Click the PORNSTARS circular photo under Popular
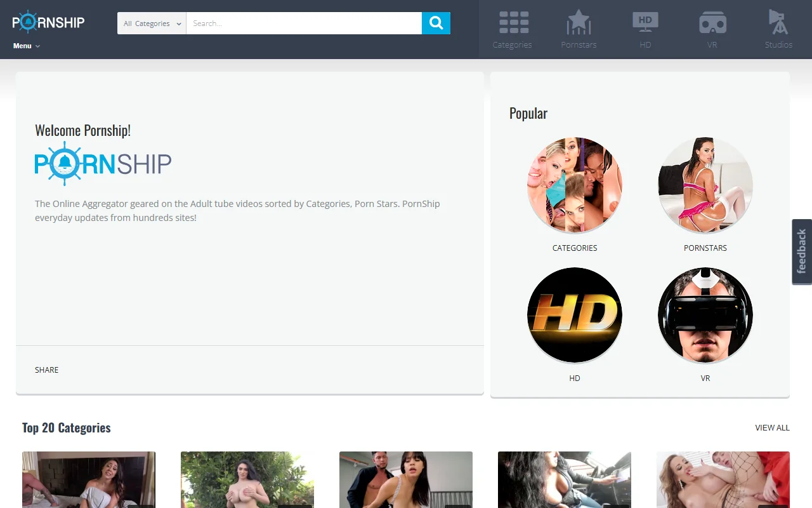The height and width of the screenshot is (508, 812). coord(705,185)
